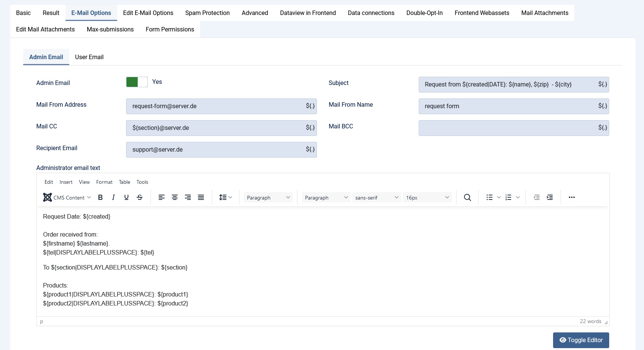
Task: Open line height options
Action: 226,197
